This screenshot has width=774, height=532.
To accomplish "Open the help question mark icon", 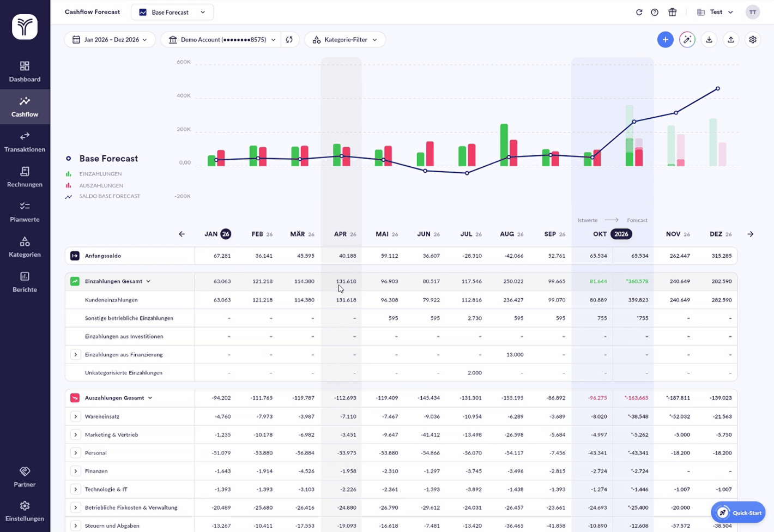I will coord(655,12).
